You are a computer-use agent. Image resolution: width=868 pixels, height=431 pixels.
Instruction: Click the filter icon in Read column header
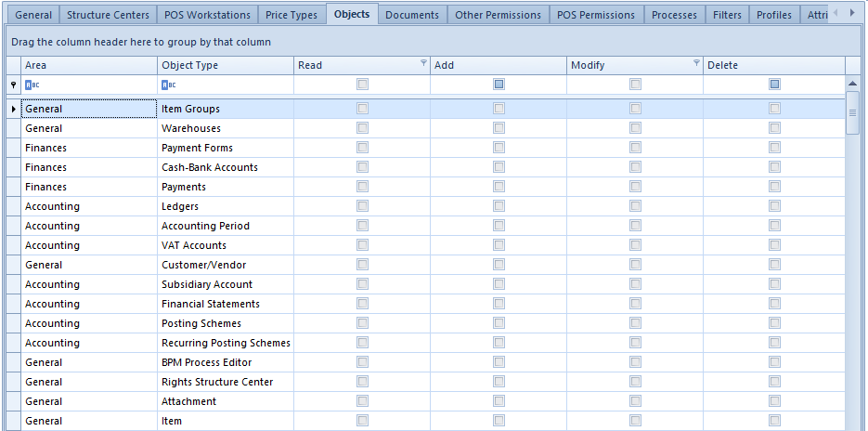tap(423, 62)
